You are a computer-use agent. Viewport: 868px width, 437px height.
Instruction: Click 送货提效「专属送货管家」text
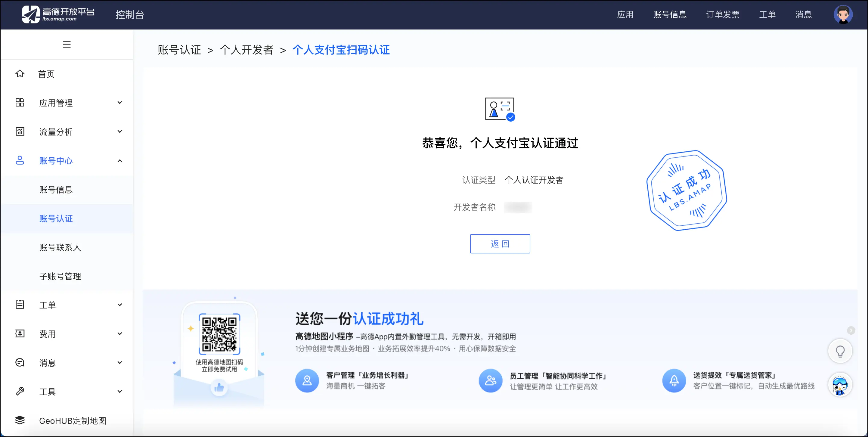tap(735, 375)
